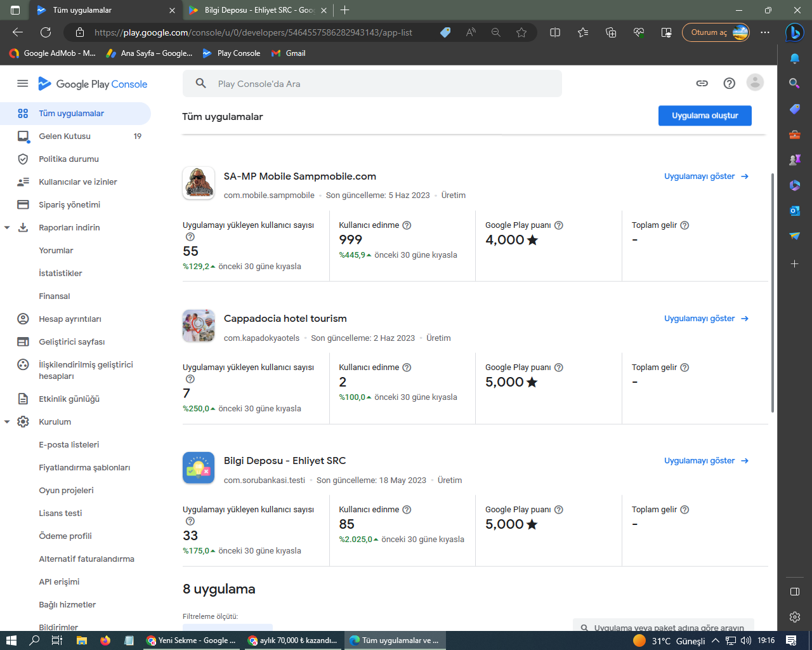Focus the Play Console'da Ara search field
Image resolution: width=812 pixels, height=650 pixels.
tap(372, 84)
